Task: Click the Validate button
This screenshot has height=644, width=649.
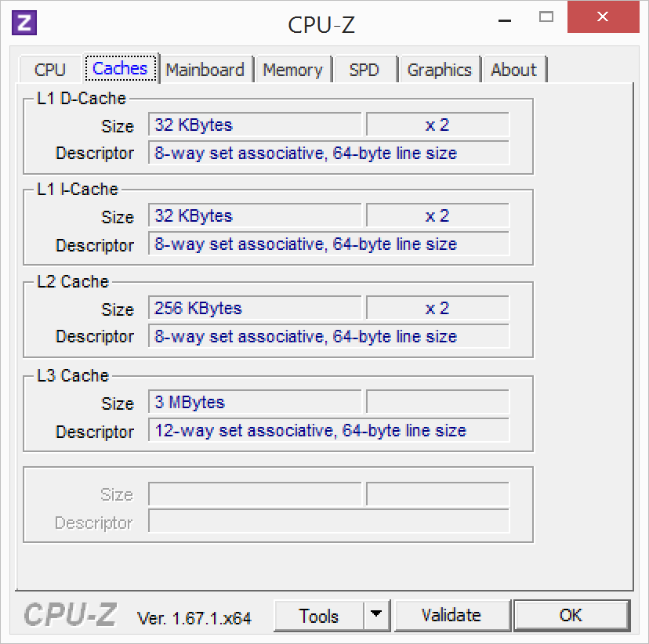Action: 451,616
